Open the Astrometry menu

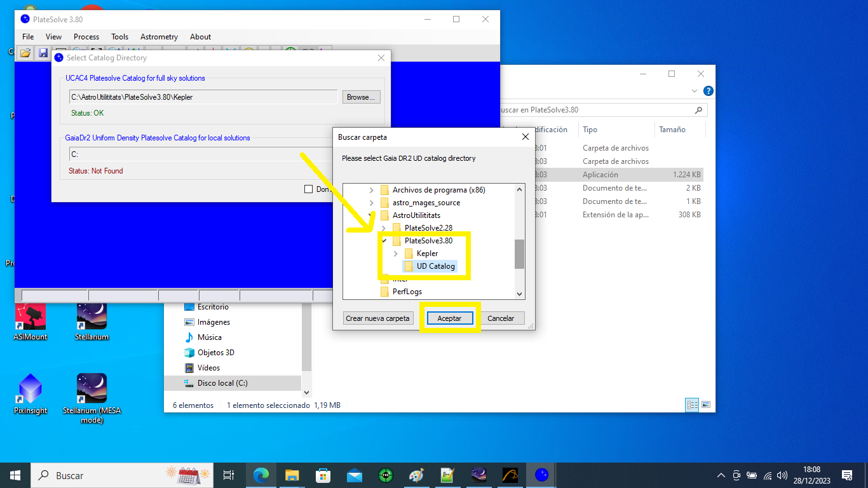(x=159, y=37)
